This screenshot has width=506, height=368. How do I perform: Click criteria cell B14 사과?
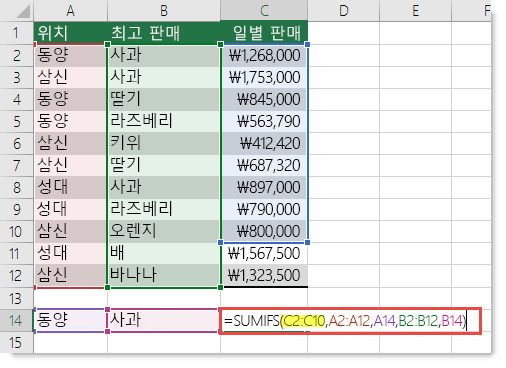point(164,320)
